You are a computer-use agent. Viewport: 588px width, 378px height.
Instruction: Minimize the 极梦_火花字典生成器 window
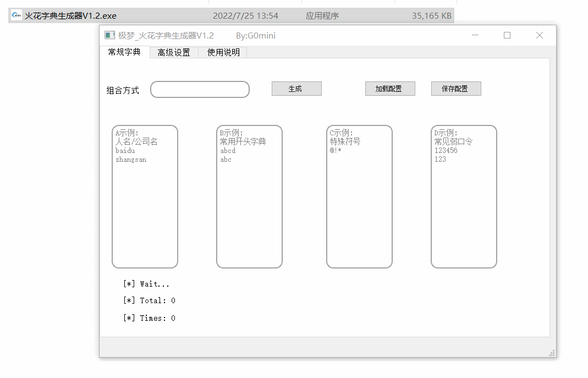pos(475,36)
